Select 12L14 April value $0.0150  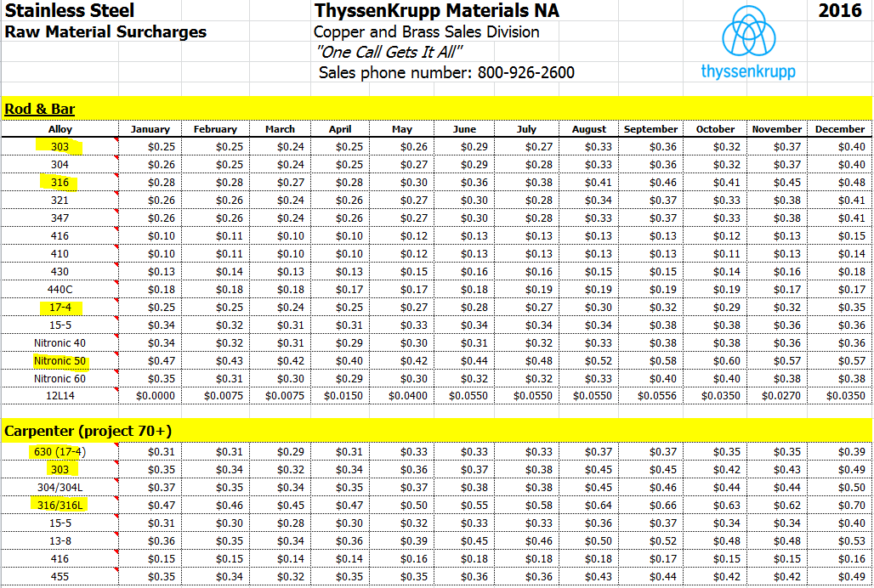coord(339,396)
